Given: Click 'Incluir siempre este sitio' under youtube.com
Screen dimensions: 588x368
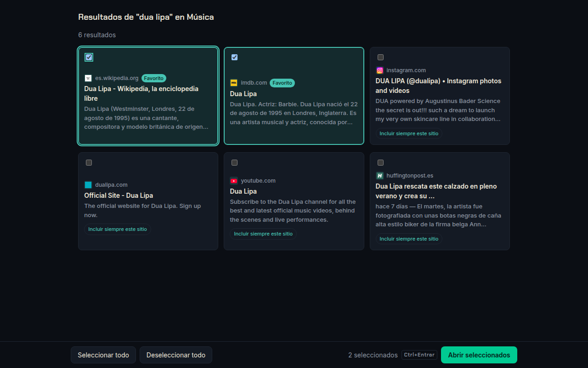Looking at the screenshot, I should pyautogui.click(x=263, y=234).
